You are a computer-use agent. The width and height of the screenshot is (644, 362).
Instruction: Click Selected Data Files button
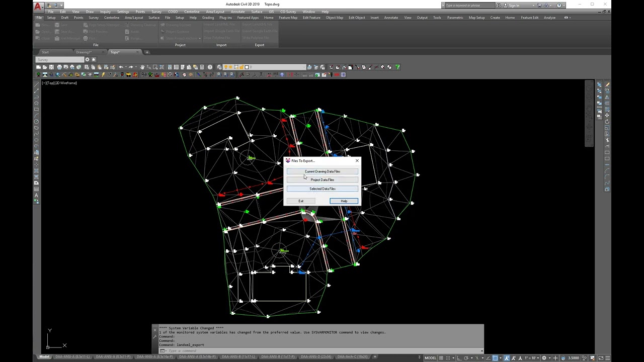(x=323, y=189)
